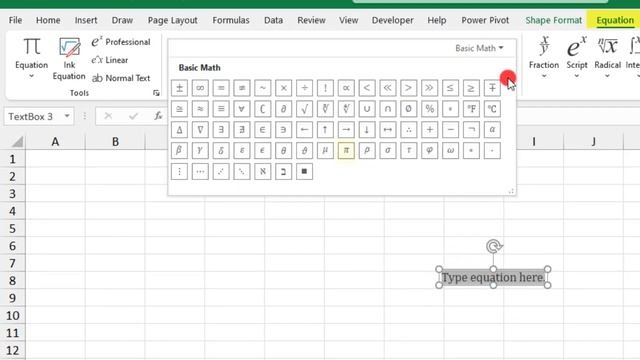Insert the left-right arrow symbol
This screenshot has width=640, height=360.
point(388,130)
